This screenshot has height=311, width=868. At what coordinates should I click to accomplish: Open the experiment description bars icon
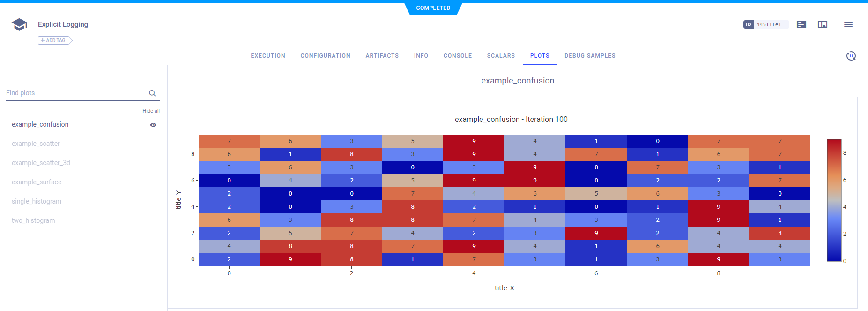tap(801, 24)
